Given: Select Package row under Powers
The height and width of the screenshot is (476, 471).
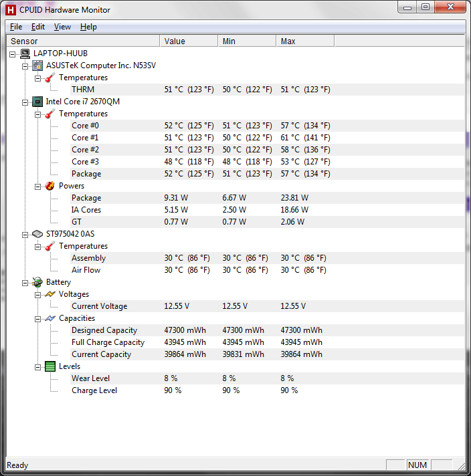Looking at the screenshot, I should tap(267, 198).
